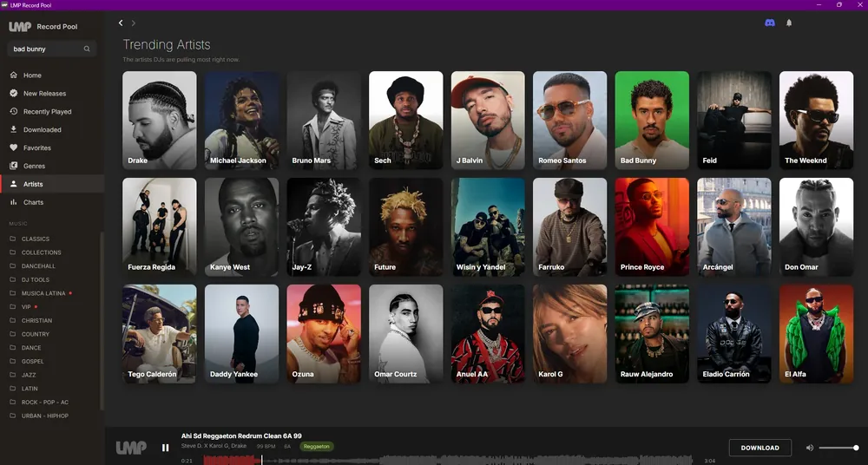
Task: Open the ROCK - POP - AC folder
Action: click(45, 403)
